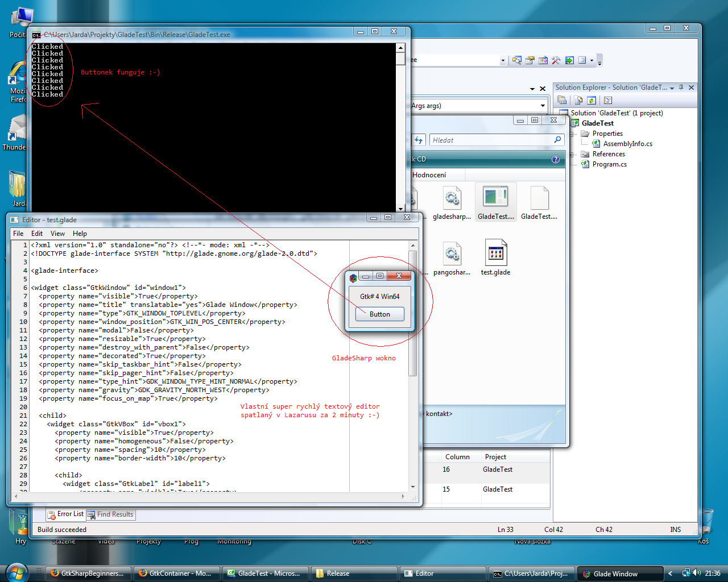Select Program.cs in Solution Explorer

point(609,164)
